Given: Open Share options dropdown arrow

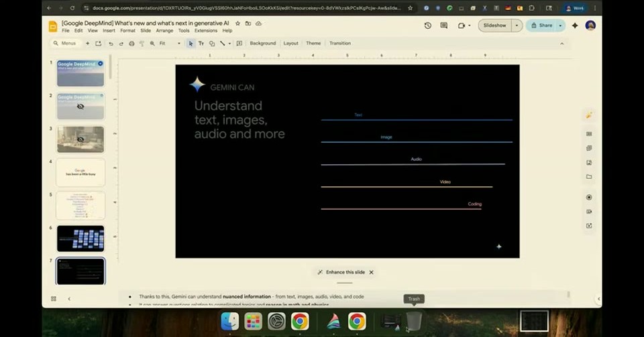Looking at the screenshot, I should click(560, 25).
